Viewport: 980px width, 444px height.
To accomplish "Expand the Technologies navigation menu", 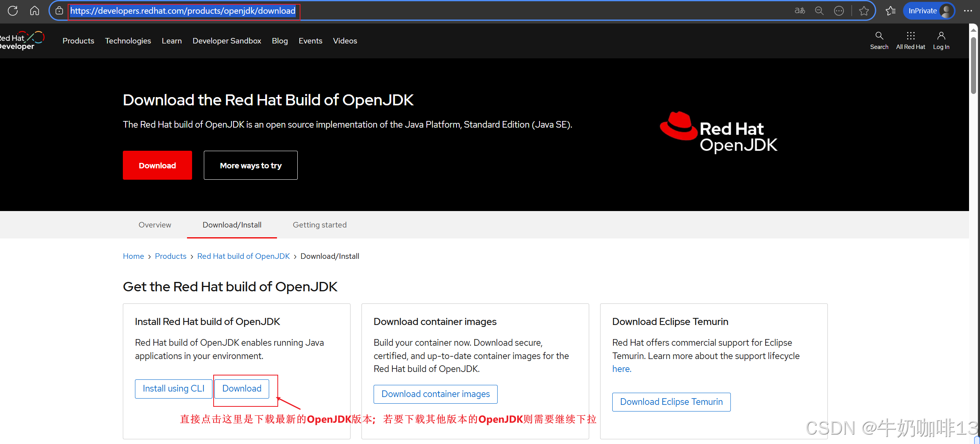I will (x=128, y=41).
